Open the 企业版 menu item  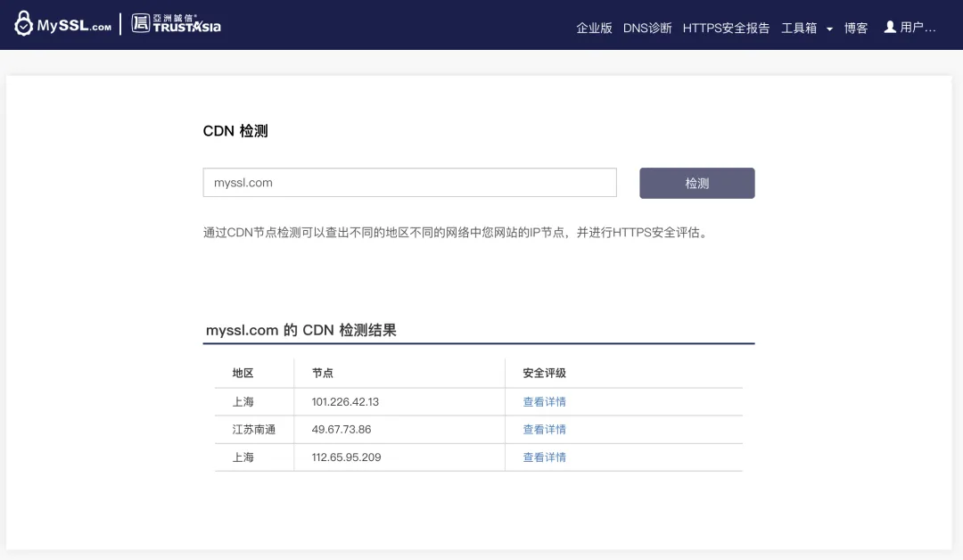(594, 28)
